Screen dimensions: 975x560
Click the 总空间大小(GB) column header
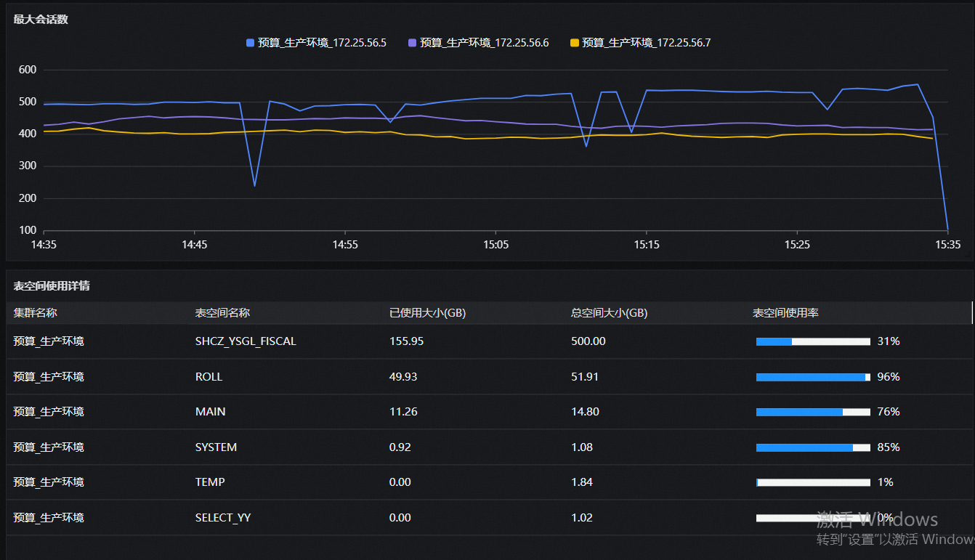pos(609,313)
